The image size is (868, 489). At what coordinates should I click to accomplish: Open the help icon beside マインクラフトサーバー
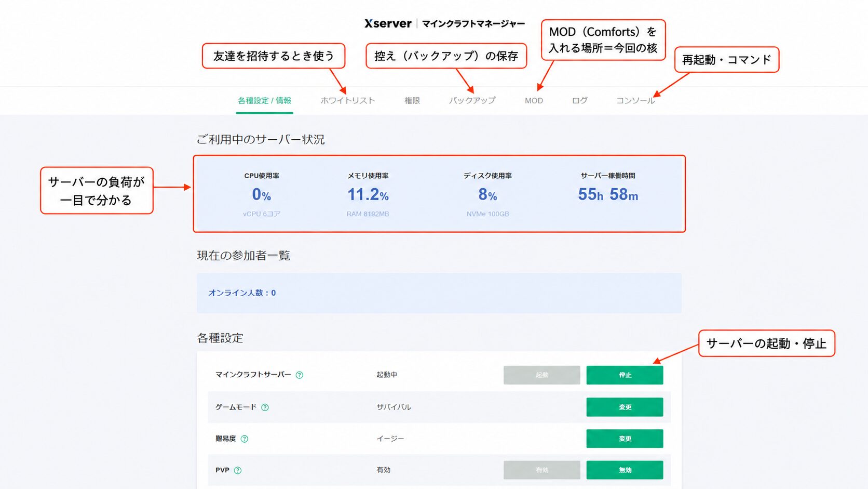(300, 375)
